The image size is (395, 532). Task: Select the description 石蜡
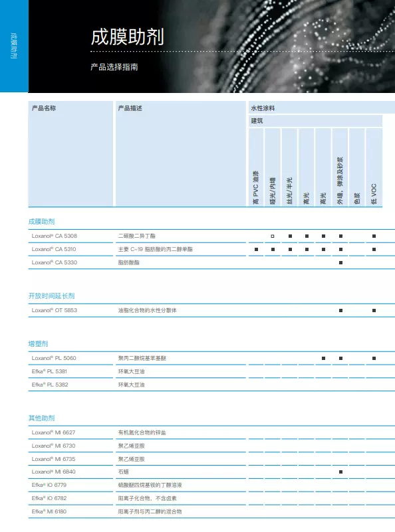[123, 472]
